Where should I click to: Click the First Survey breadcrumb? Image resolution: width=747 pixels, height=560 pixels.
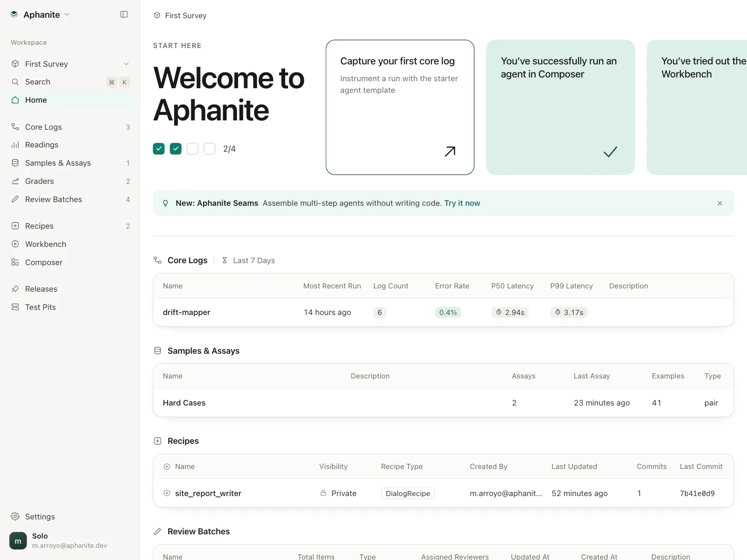pos(186,15)
